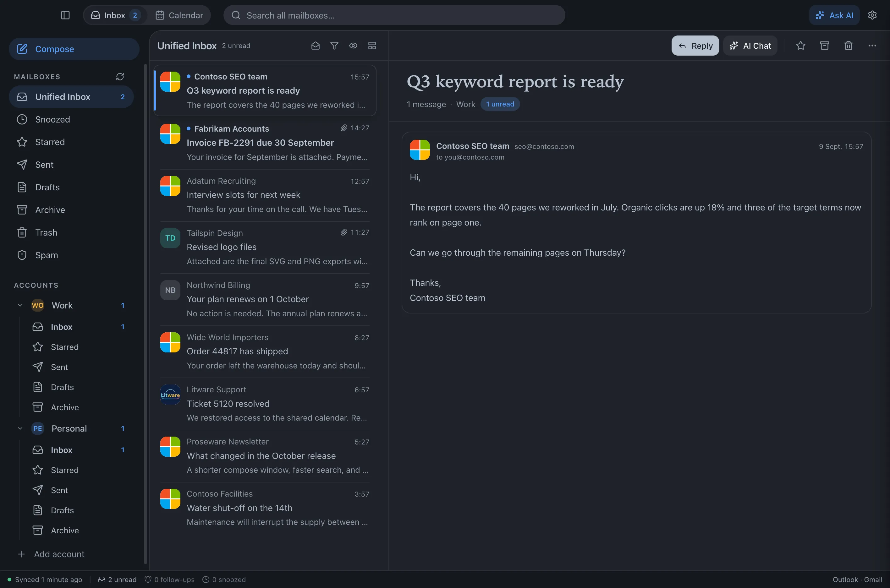Archive the open message via toolbar icon
The height and width of the screenshot is (588, 890).
pyautogui.click(x=824, y=45)
